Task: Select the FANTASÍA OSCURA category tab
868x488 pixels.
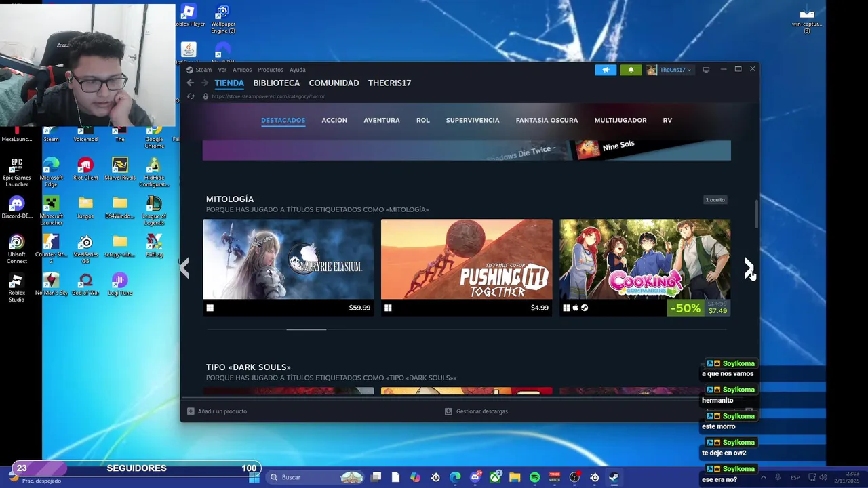Action: 547,120
